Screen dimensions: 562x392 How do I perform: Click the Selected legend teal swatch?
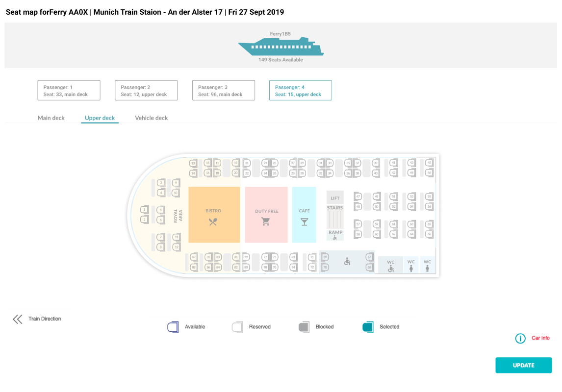coord(368,327)
